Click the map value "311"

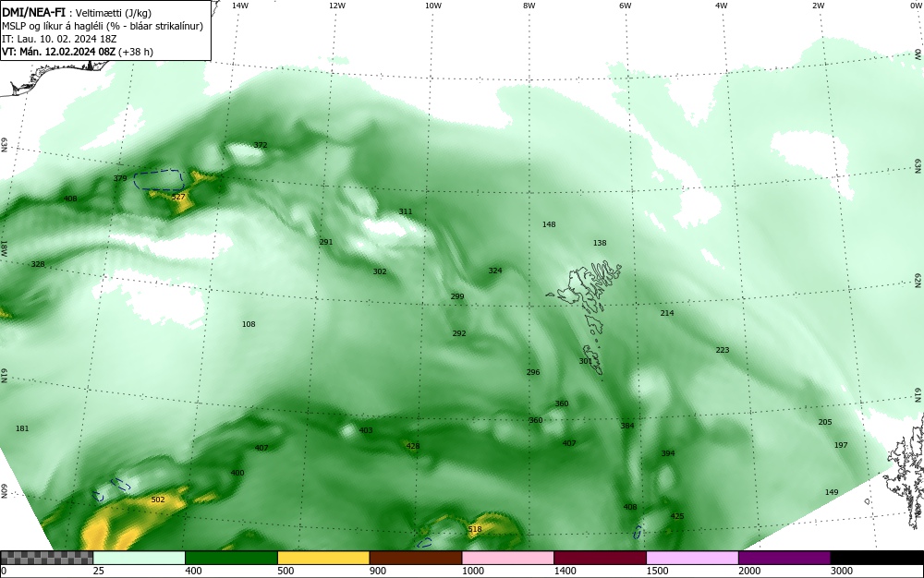point(406,211)
